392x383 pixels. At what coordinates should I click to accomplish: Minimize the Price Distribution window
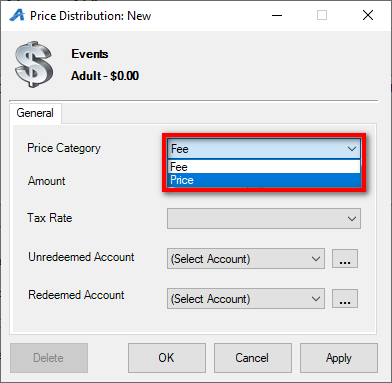(277, 15)
